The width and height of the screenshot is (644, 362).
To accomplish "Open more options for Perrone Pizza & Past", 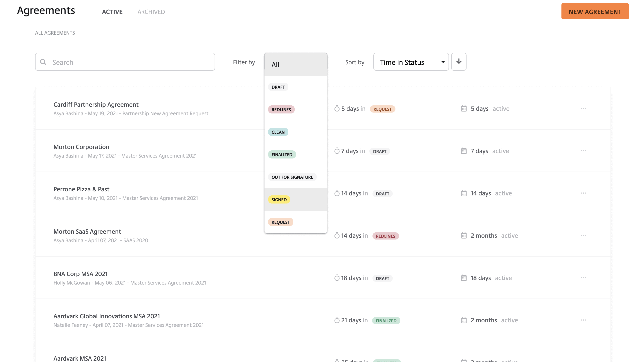I will point(583,193).
